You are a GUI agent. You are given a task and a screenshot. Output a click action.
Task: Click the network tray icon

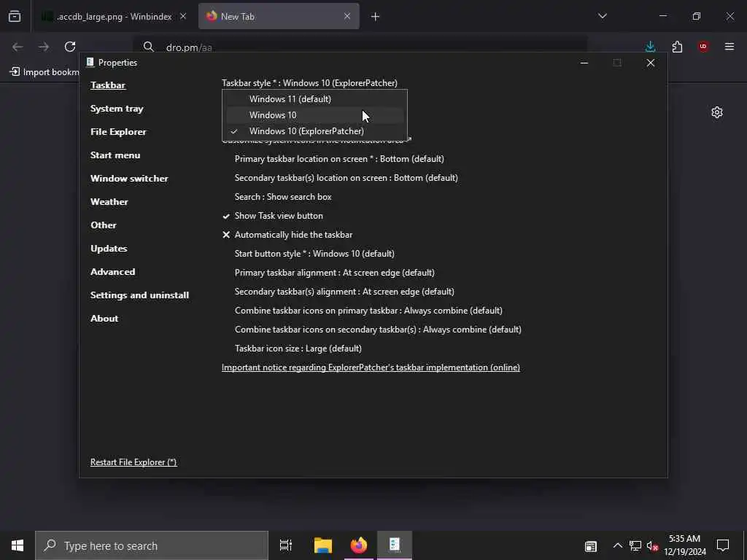635,545
